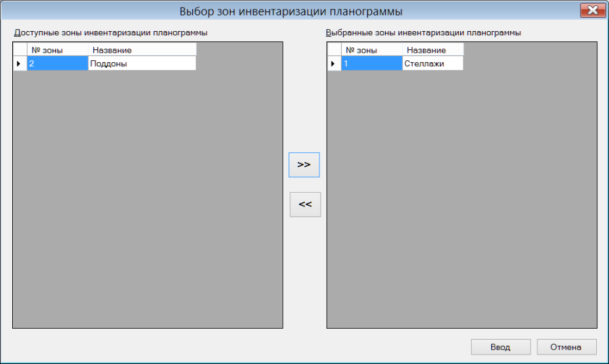Click row arrow indicator beside Поддоны row
The width and height of the screenshot is (609, 364).
[x=20, y=64]
